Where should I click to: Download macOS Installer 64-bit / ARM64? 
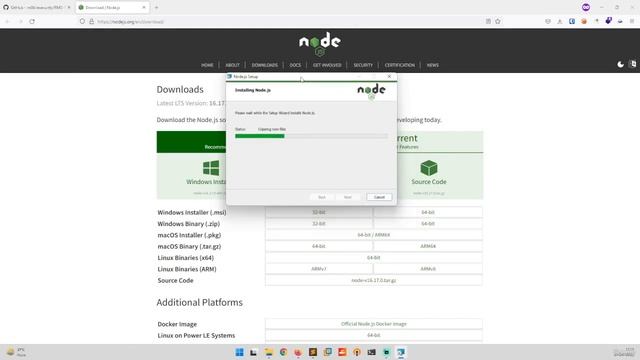coord(373,235)
